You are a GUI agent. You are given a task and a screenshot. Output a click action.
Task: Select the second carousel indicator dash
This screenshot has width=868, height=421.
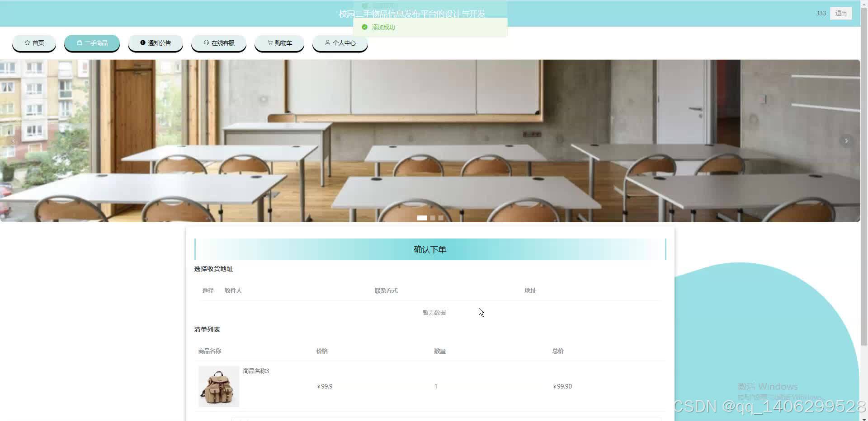click(433, 218)
